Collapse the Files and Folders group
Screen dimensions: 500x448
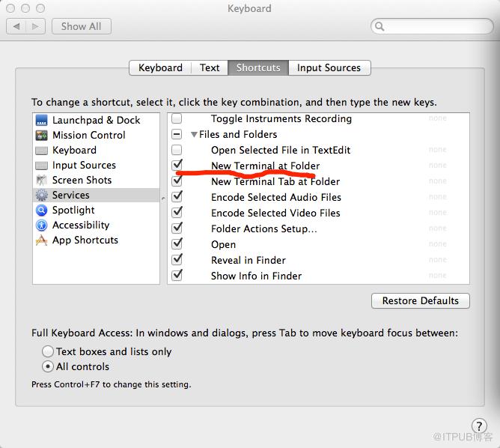click(194, 135)
